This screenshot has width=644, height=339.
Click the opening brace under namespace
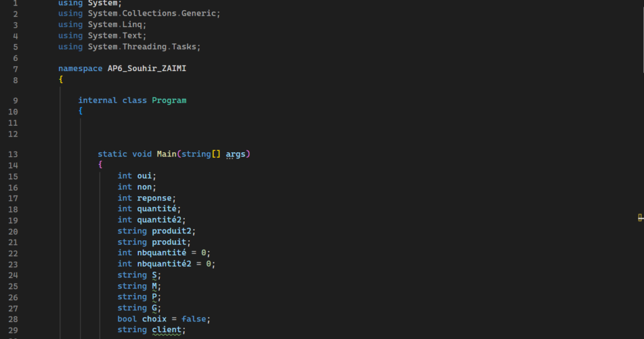pyautogui.click(x=61, y=80)
